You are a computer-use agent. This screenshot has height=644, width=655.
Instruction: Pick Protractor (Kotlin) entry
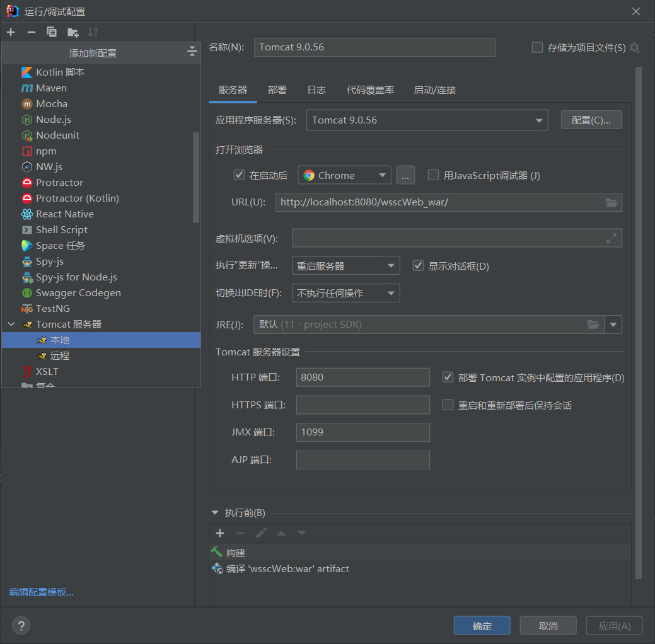pyautogui.click(x=101, y=198)
